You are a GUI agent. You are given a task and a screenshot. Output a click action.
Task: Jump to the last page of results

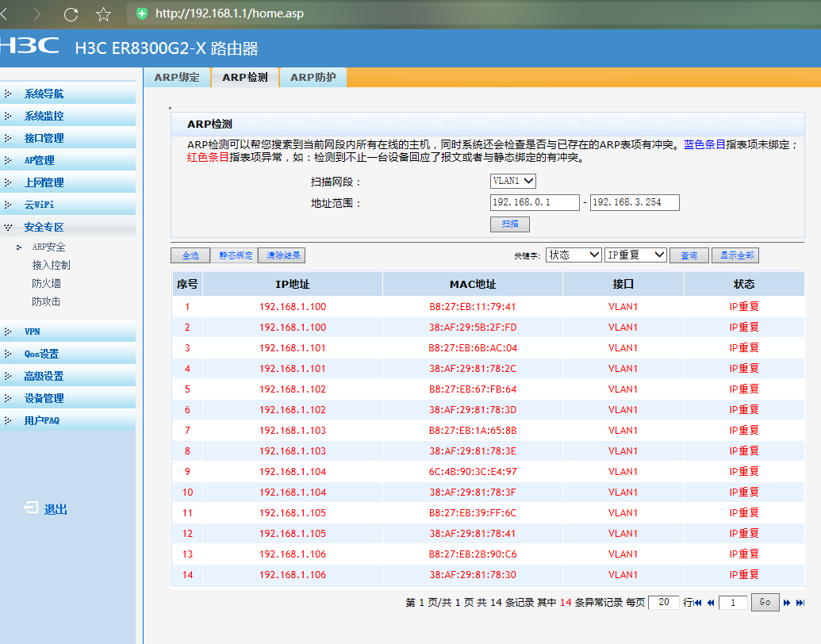tap(800, 603)
